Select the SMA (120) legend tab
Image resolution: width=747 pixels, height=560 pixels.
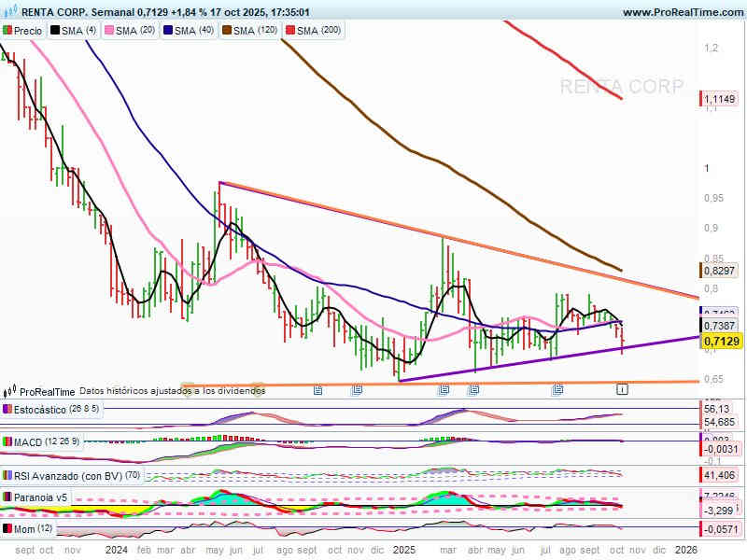tap(252, 31)
